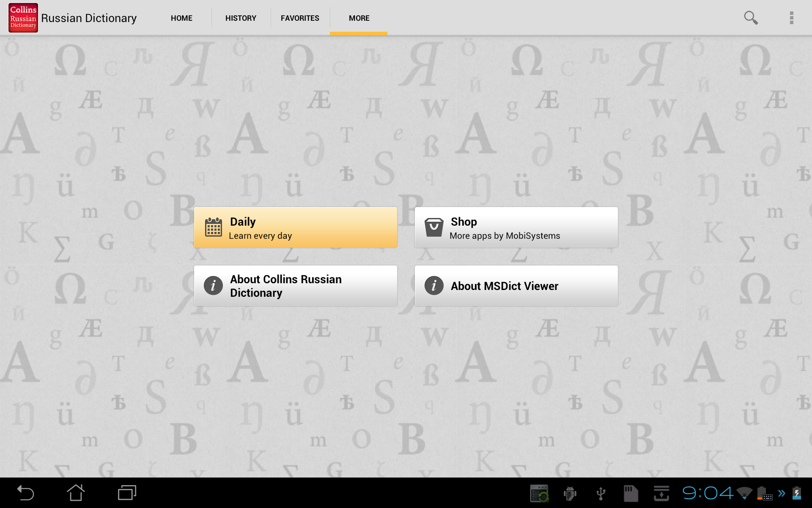This screenshot has width=812, height=508.
Task: Tap the Collins Russian Dictionary logo
Action: pyautogui.click(x=23, y=17)
